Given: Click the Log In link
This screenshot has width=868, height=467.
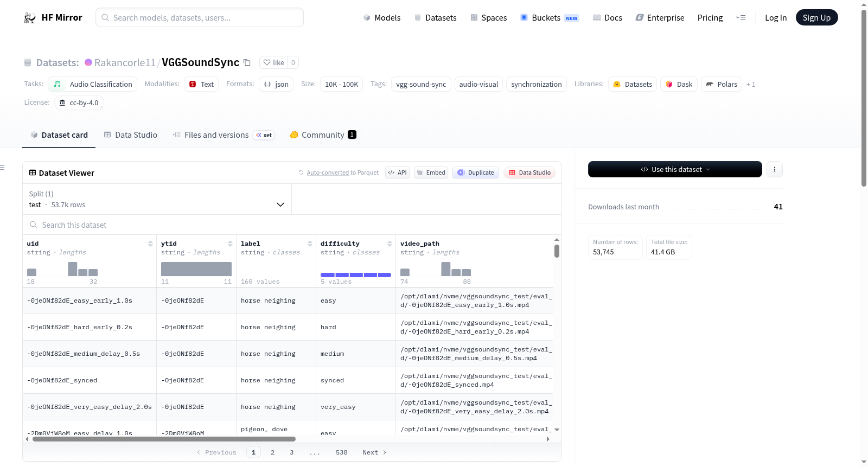Looking at the screenshot, I should click(x=776, y=18).
